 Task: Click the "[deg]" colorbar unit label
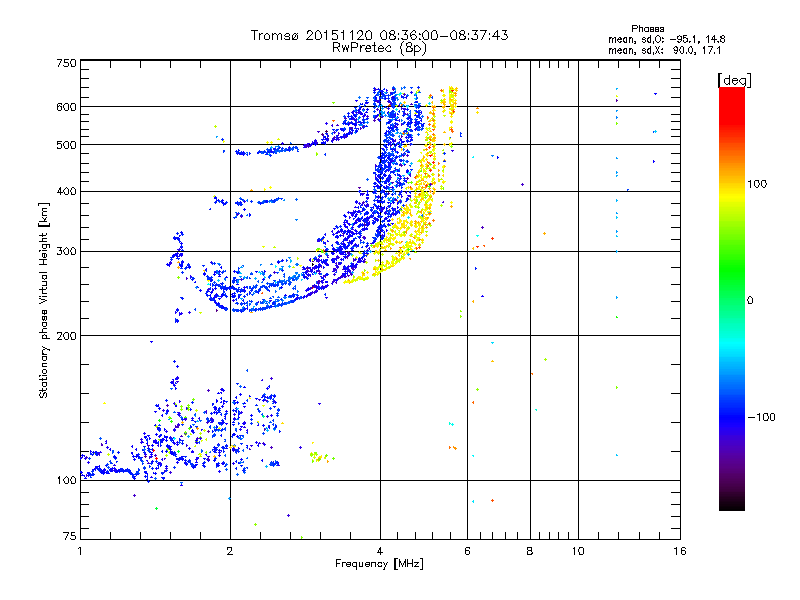pyautogui.click(x=734, y=80)
